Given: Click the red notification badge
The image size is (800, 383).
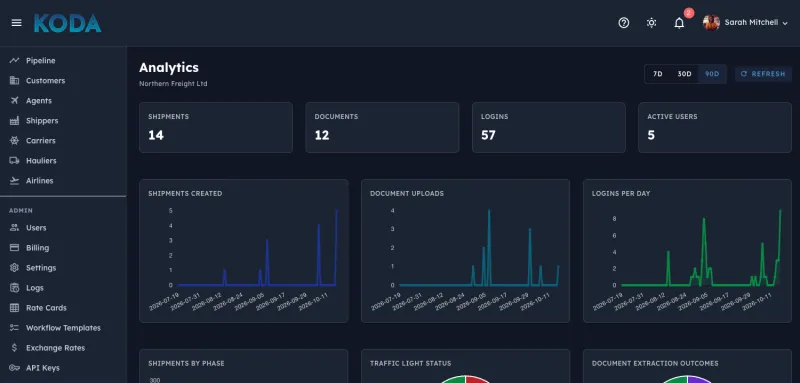Looking at the screenshot, I should pos(689,13).
